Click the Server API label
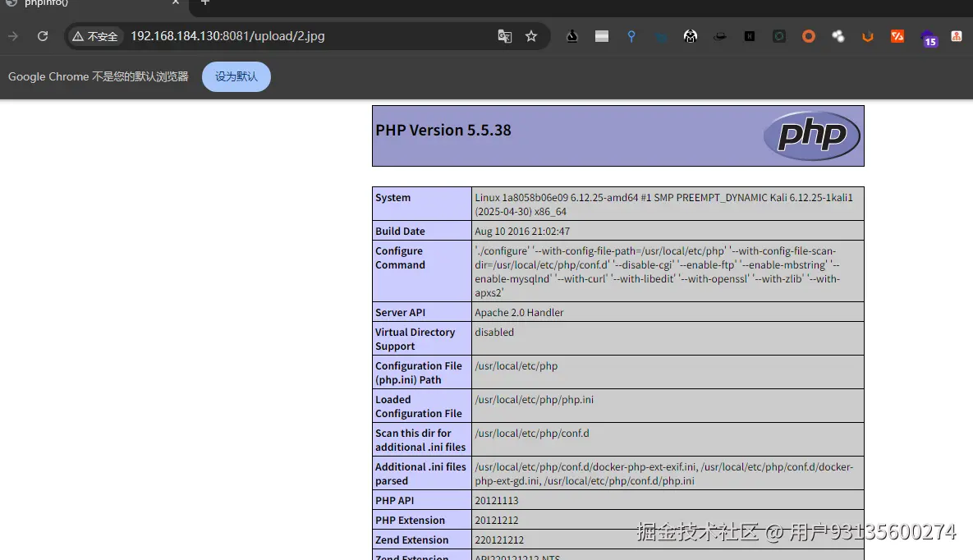 tap(400, 312)
